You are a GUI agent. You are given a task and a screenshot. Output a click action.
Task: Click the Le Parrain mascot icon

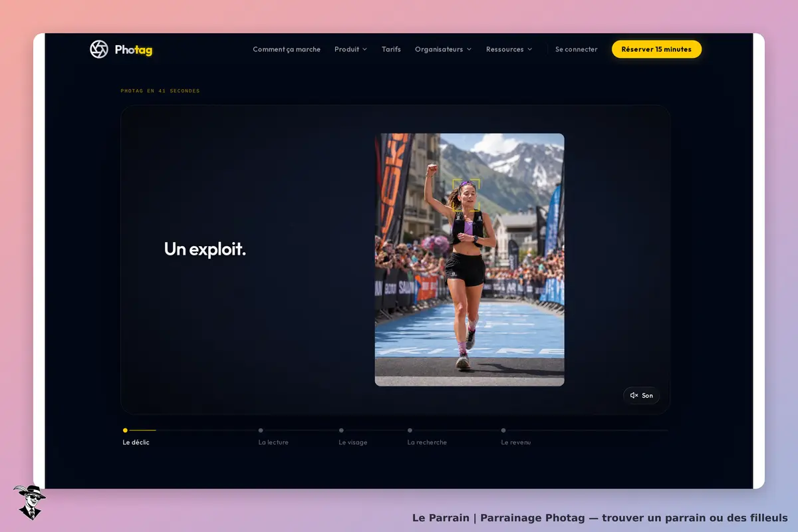click(29, 502)
